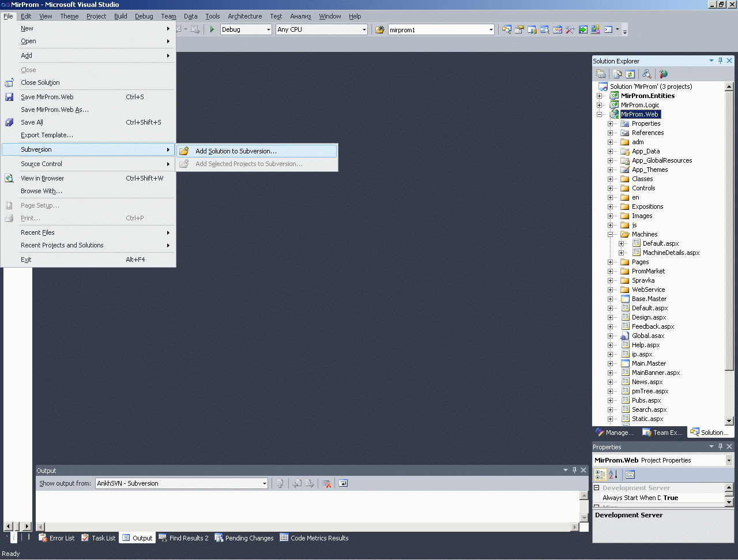Open the Architecture menu
This screenshot has height=560, width=738.
point(244,16)
